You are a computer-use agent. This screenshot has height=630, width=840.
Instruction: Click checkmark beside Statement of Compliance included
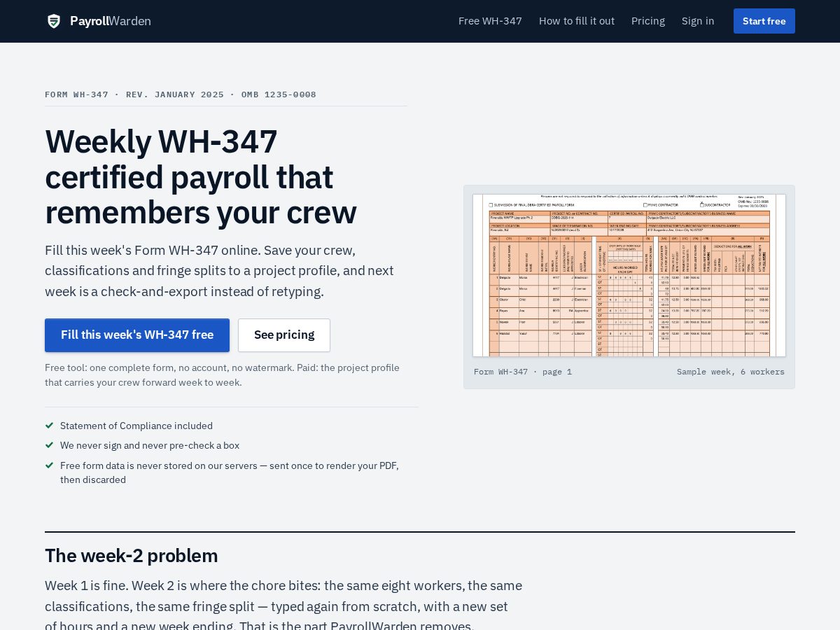tap(50, 425)
